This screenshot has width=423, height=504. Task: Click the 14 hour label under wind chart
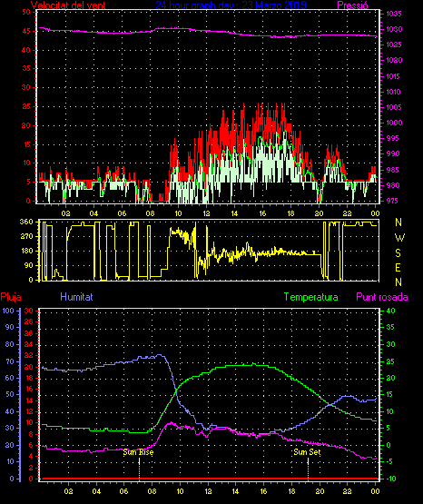pyautogui.click(x=234, y=213)
